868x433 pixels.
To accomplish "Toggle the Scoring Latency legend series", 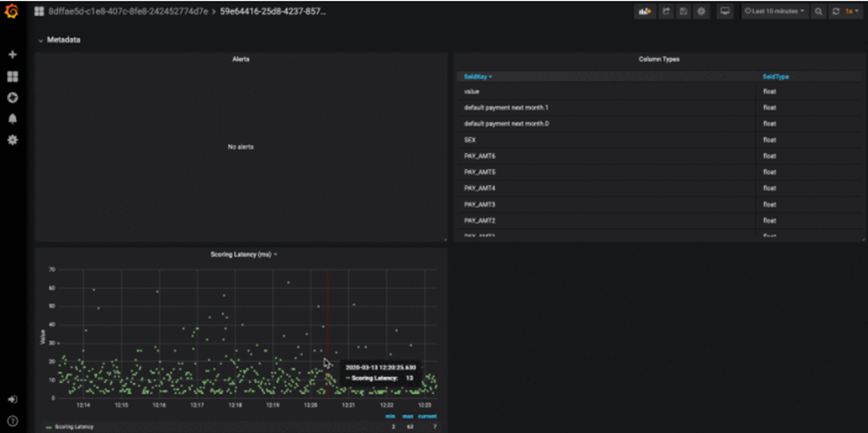I will pyautogui.click(x=74, y=427).
